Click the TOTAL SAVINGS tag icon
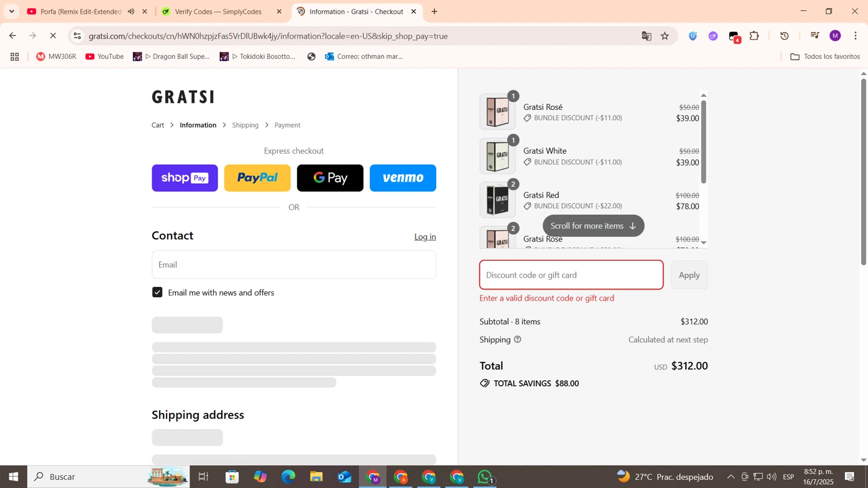 [485, 383]
